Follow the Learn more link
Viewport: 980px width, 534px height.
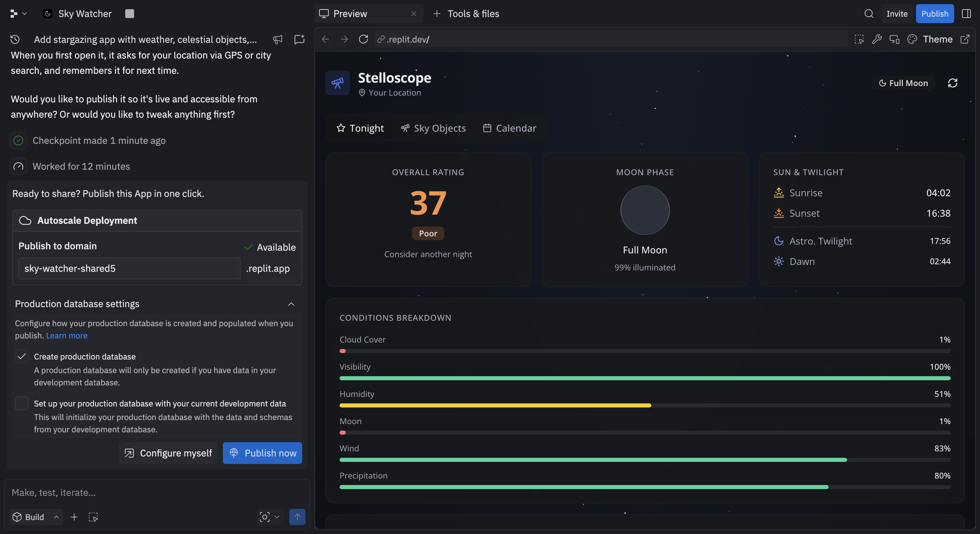tap(67, 335)
